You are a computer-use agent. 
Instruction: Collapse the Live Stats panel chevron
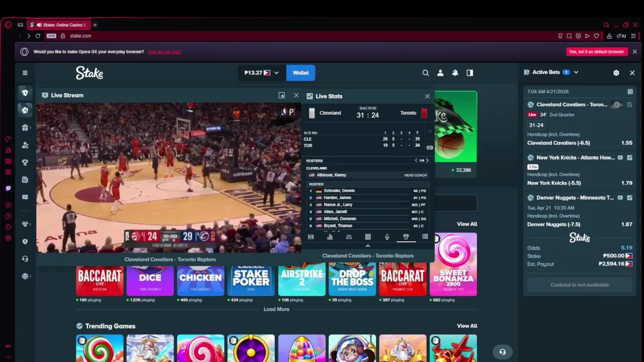368,246
